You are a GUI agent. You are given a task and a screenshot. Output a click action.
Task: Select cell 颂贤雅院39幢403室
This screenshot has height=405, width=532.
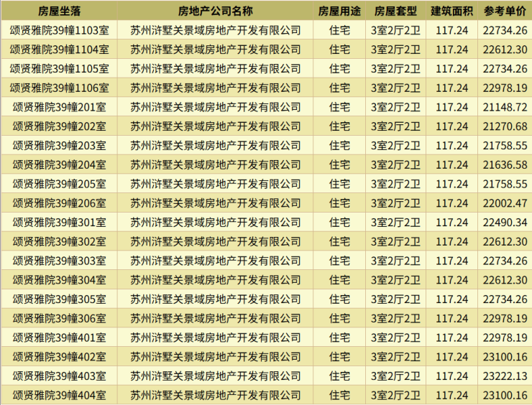60,376
